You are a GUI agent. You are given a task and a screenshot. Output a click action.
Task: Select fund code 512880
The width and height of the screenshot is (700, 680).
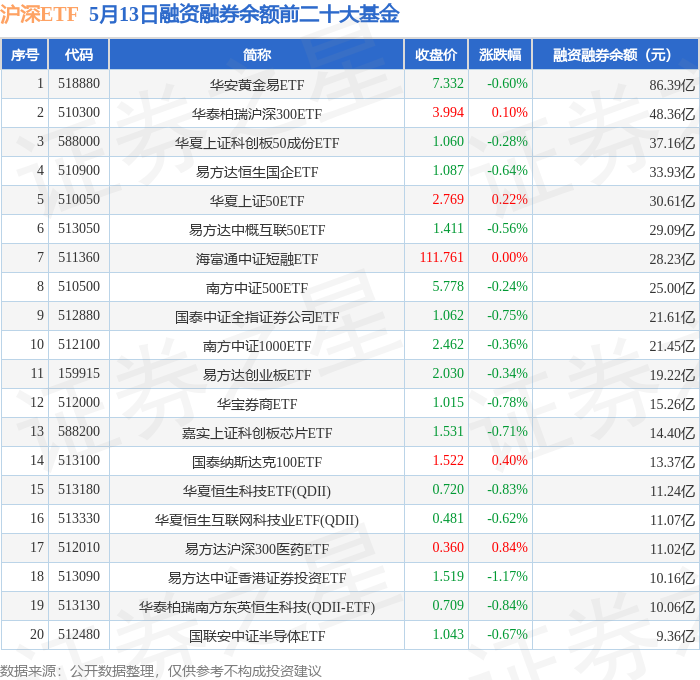(x=79, y=316)
